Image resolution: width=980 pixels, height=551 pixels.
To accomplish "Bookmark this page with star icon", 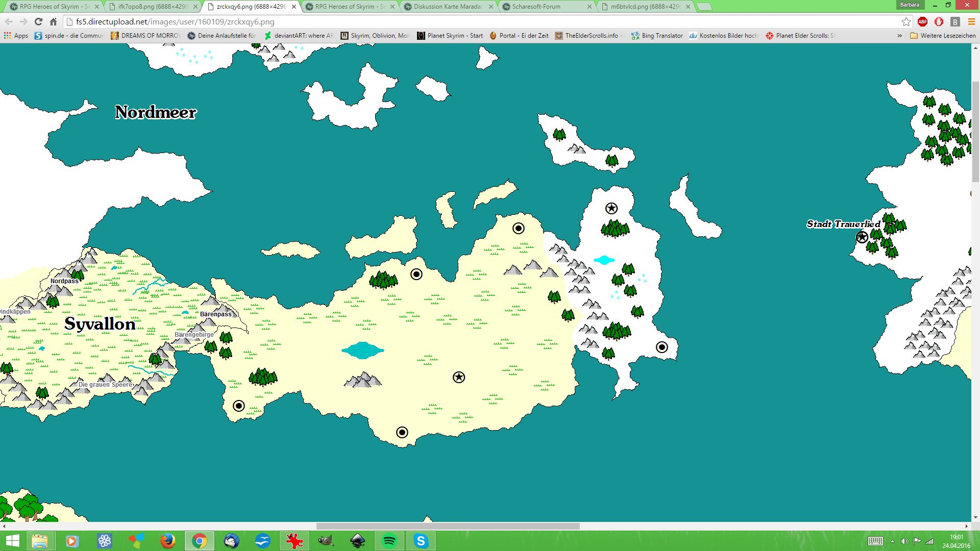I will (906, 21).
